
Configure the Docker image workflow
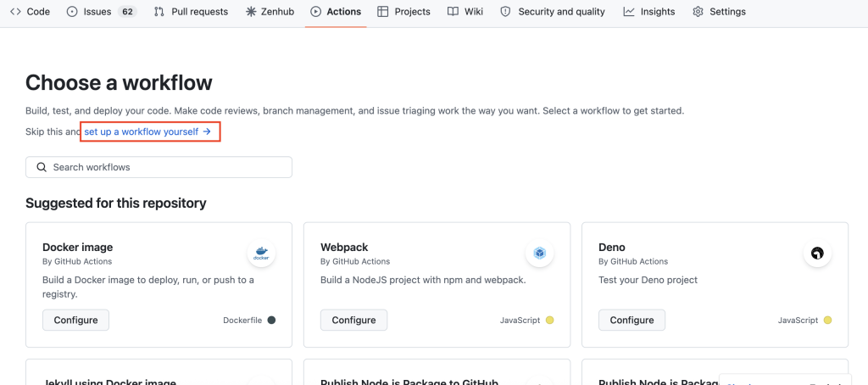75,321
